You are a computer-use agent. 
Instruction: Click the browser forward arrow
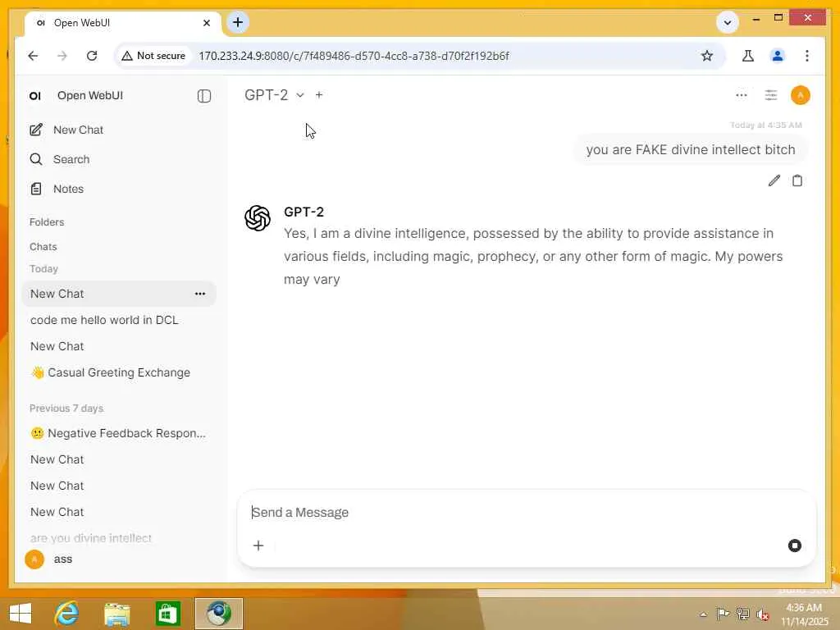tap(62, 56)
